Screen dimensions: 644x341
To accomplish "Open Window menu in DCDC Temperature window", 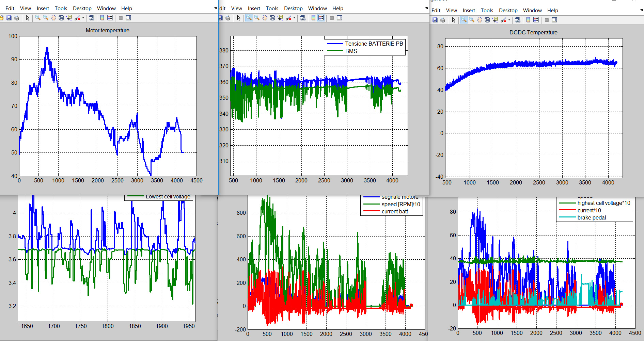I will pyautogui.click(x=532, y=11).
